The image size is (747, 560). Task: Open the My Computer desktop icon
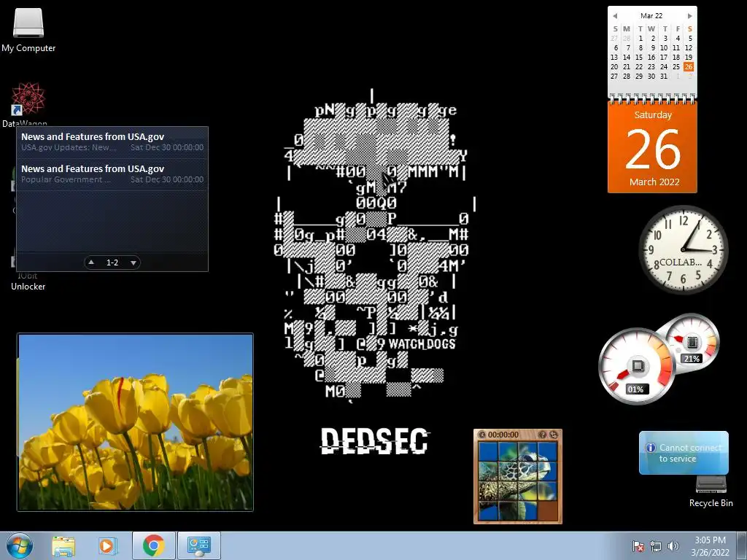(x=28, y=29)
